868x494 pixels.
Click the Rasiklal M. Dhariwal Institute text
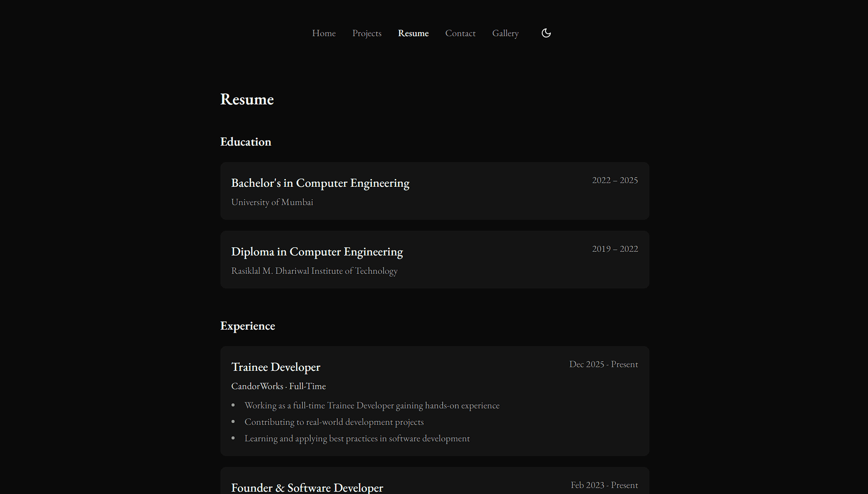pos(314,271)
